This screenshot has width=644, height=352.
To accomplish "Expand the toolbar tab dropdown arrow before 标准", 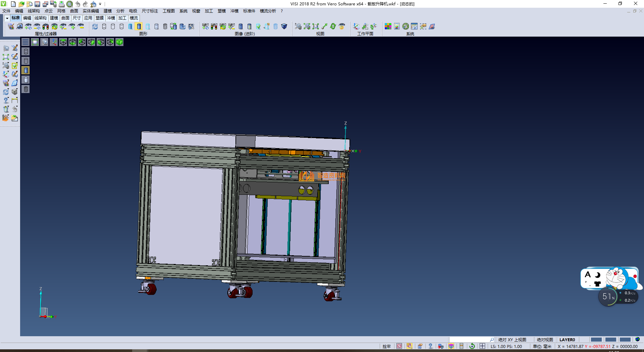I will pyautogui.click(x=7, y=18).
